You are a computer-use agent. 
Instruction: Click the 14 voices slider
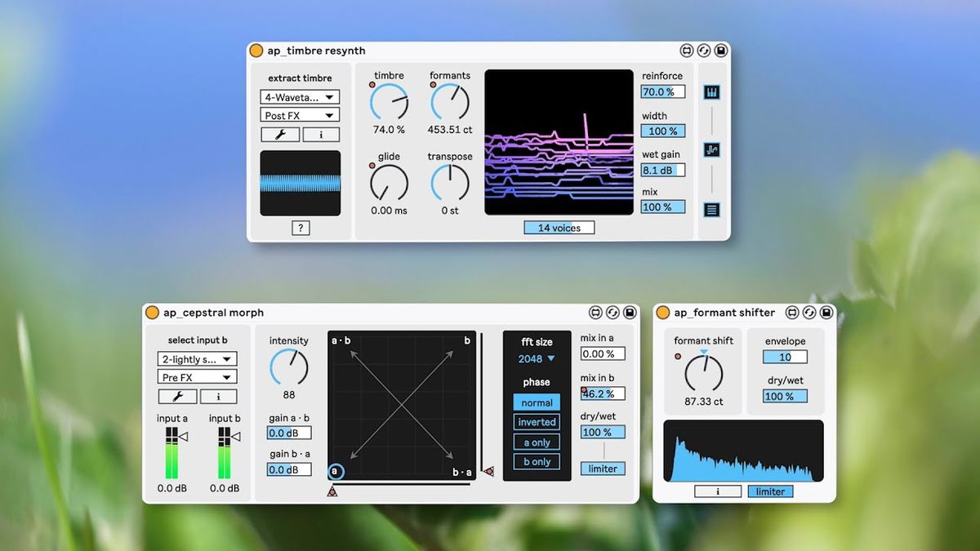(x=559, y=228)
